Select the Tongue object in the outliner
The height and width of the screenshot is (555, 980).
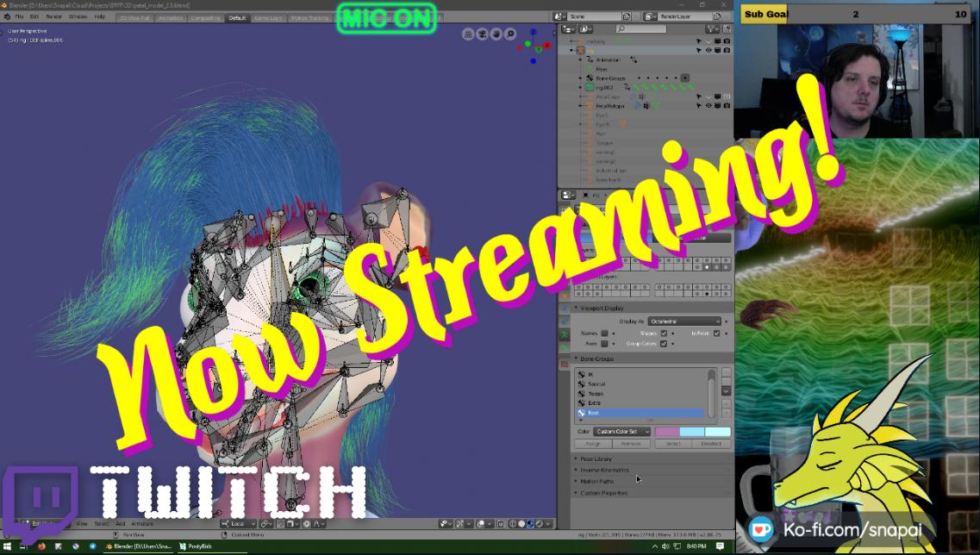(x=603, y=142)
